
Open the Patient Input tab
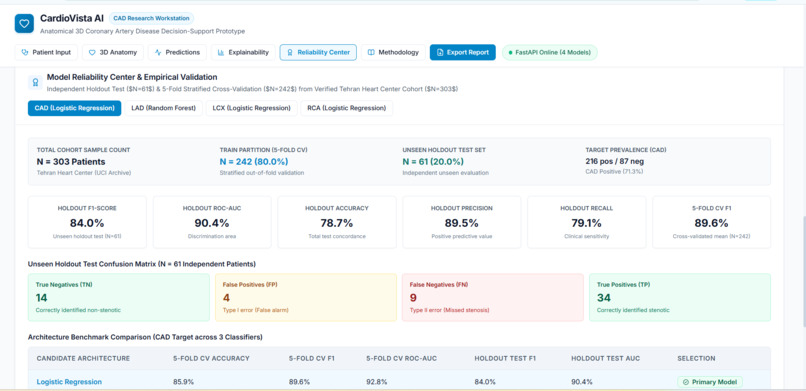tap(46, 52)
